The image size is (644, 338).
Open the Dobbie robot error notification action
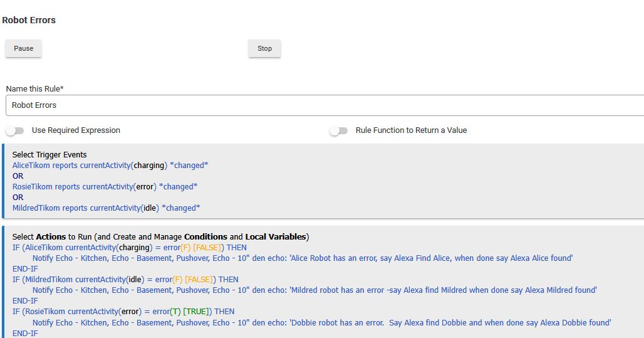(x=321, y=323)
